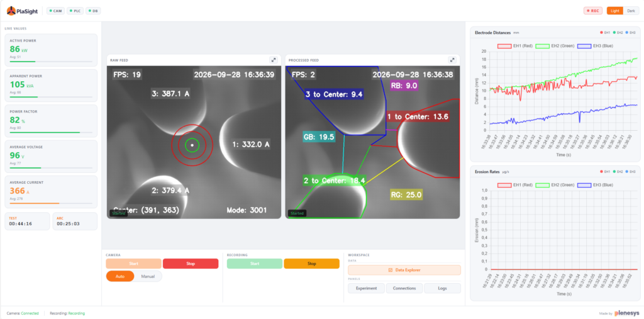The width and height of the screenshot is (644, 319).
Task: Expand the Processed Feed to fullscreen
Action: (x=452, y=60)
